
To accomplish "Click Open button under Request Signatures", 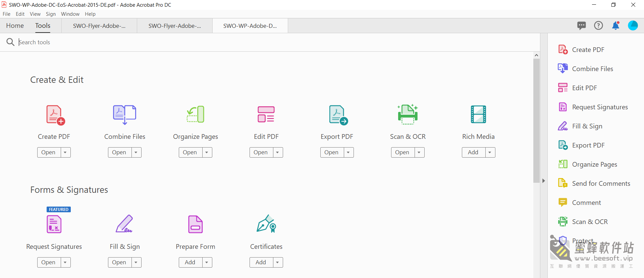I will [49, 262].
